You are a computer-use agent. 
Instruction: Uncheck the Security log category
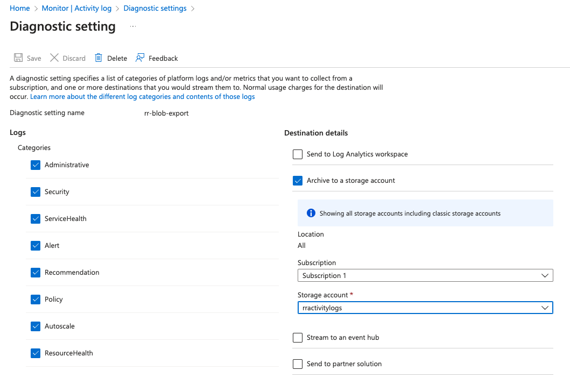pyautogui.click(x=36, y=192)
